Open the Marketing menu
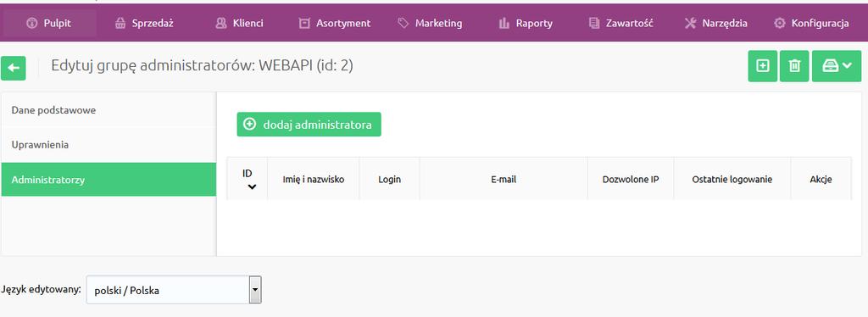 point(430,23)
